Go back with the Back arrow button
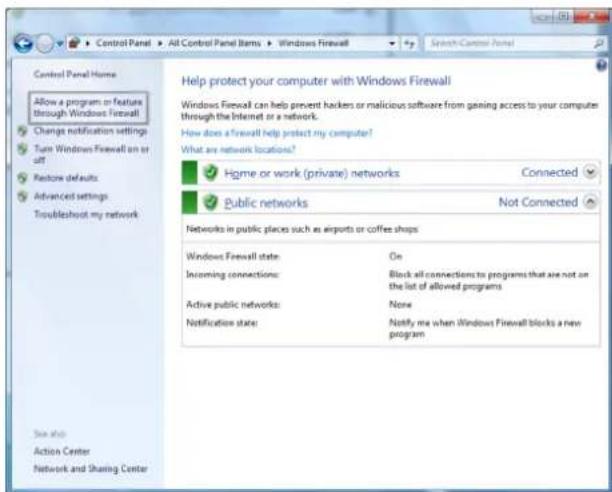The height and width of the screenshot is (492, 612). [x=23, y=43]
